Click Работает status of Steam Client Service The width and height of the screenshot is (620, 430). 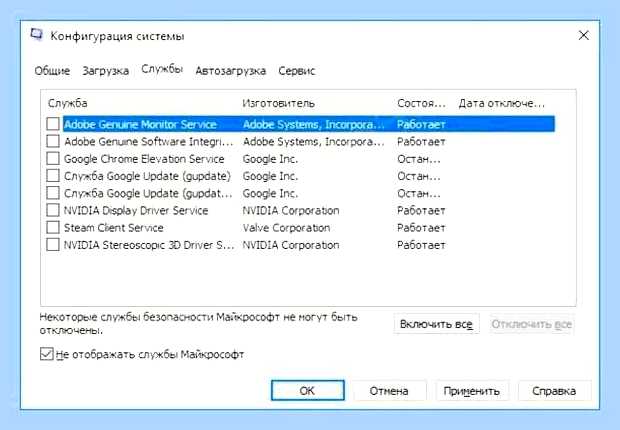pyautogui.click(x=421, y=228)
